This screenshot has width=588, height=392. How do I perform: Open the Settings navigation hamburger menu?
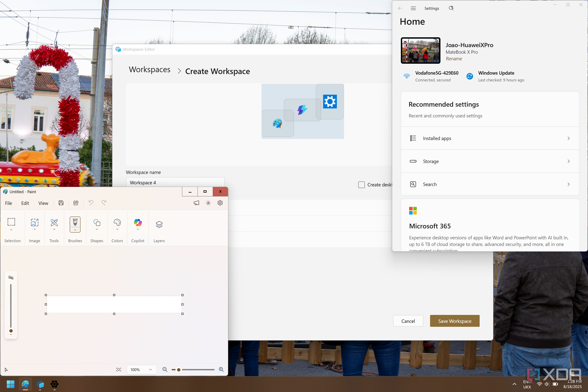[x=413, y=8]
